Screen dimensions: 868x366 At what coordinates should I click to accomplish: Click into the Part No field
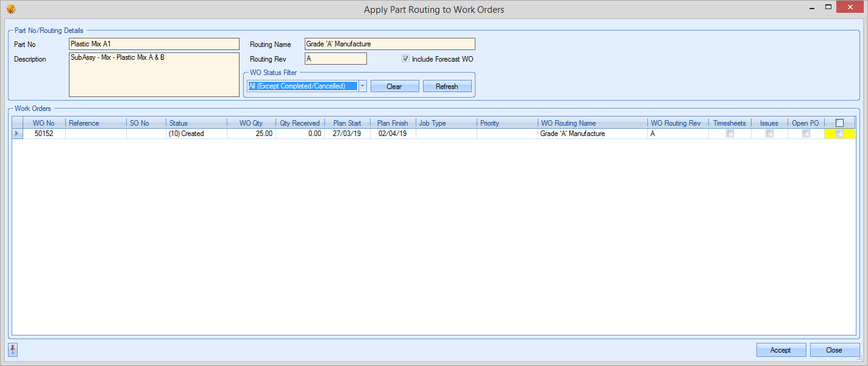click(x=154, y=44)
